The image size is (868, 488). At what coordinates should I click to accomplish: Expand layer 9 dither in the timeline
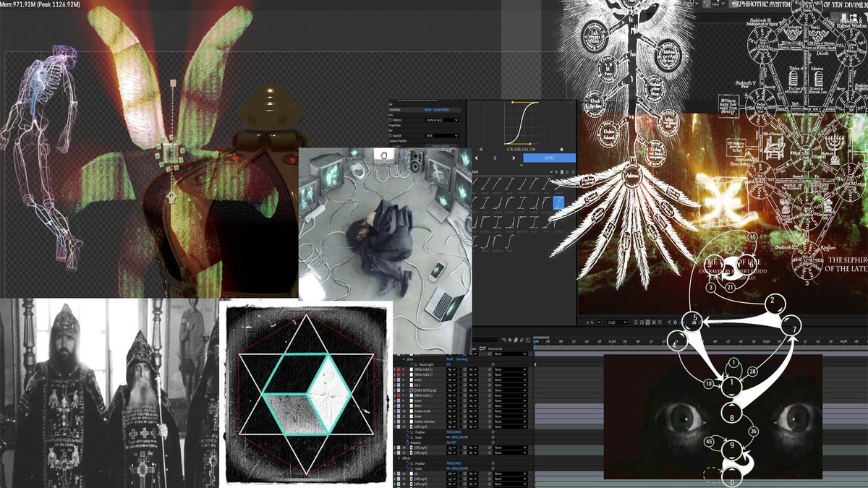click(x=395, y=406)
